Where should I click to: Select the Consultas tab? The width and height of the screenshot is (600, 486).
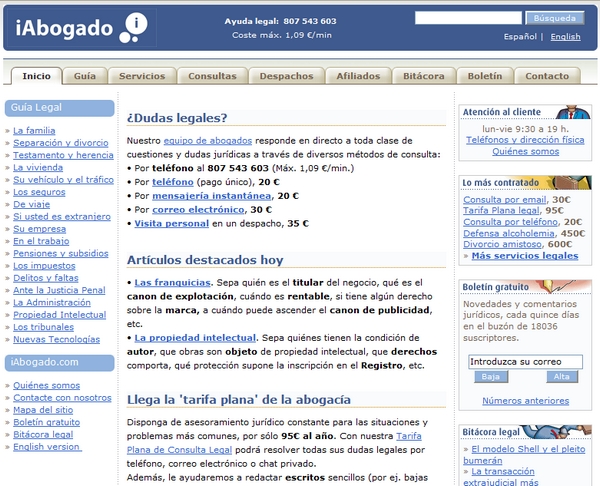[x=212, y=76]
